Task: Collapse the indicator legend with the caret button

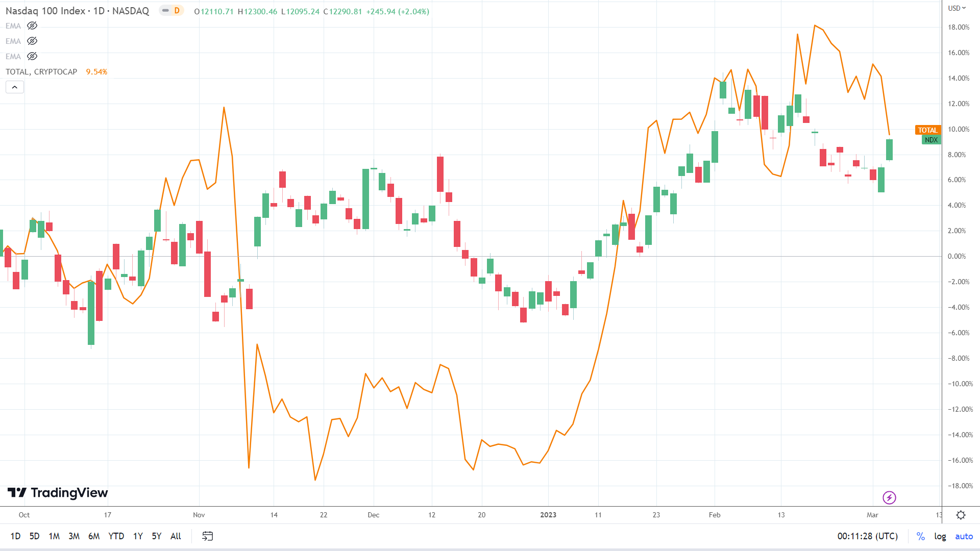Action: (x=15, y=87)
